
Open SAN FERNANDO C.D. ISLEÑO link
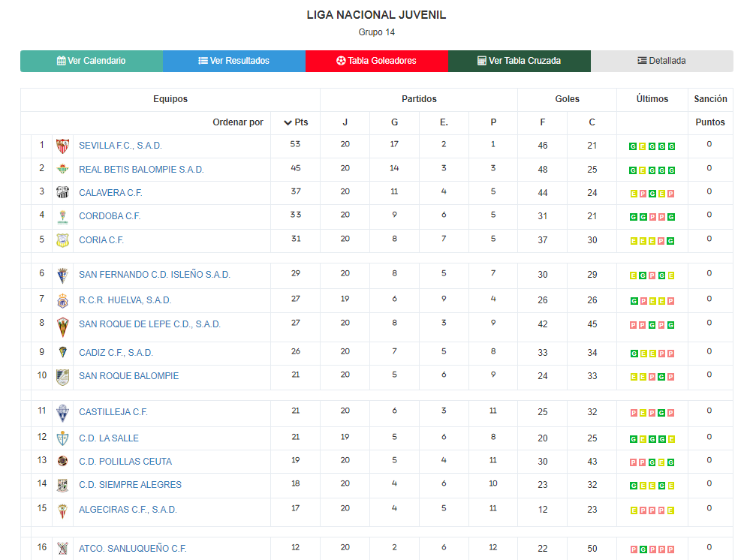coord(155,275)
